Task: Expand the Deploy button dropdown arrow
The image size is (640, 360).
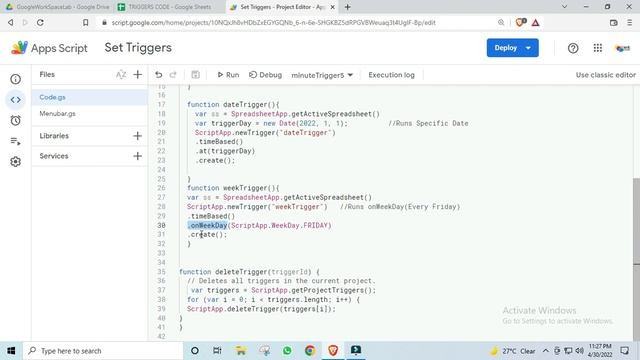Action: coord(529,48)
